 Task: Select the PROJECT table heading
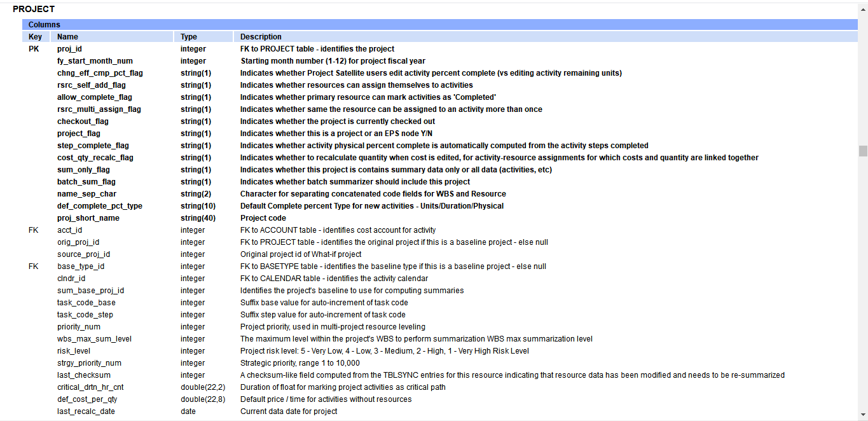click(x=34, y=10)
